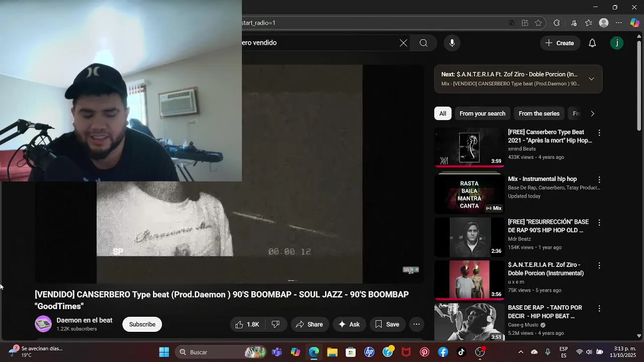Open TikTok from taskbar
644x362 pixels.
coord(461,352)
